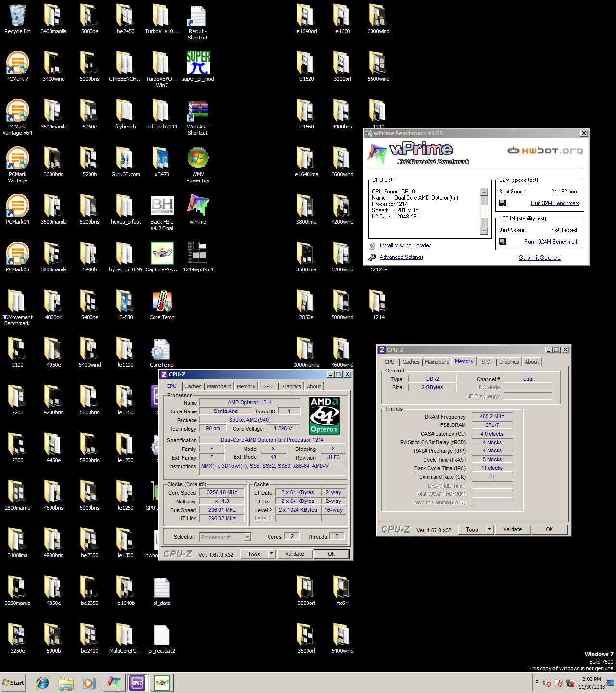Show hidden system tray icons
This screenshot has height=693, width=616.
[x=537, y=682]
